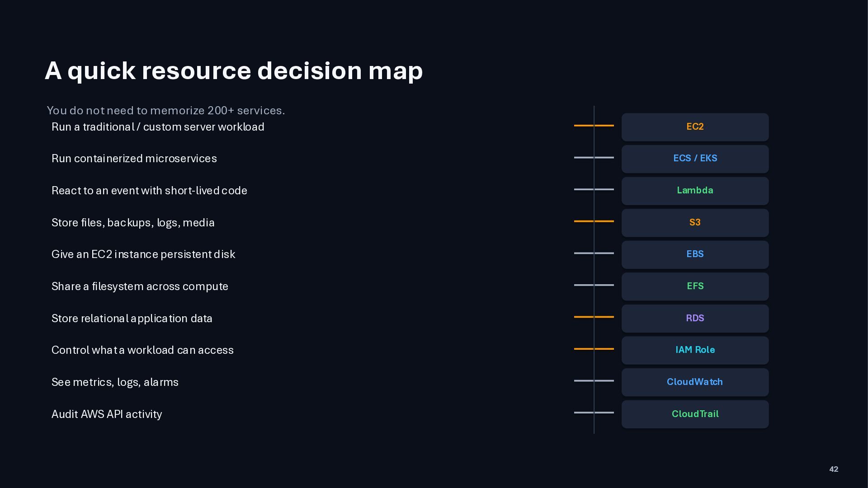Screen dimensions: 868x488
Task: Choose the S3 service box
Action: coord(695,223)
